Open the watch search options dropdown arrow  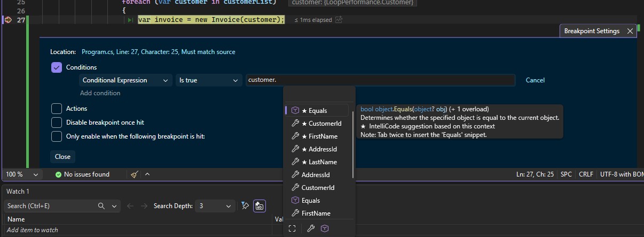(x=115, y=206)
